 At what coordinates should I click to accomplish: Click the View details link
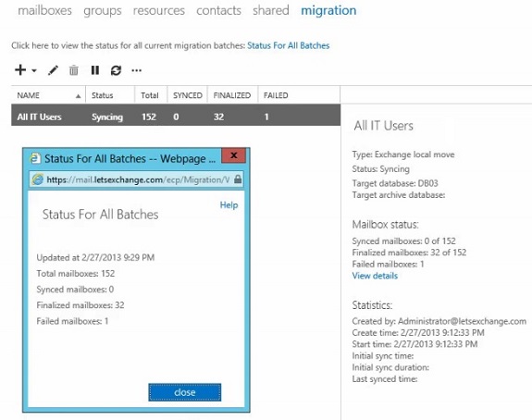click(375, 276)
